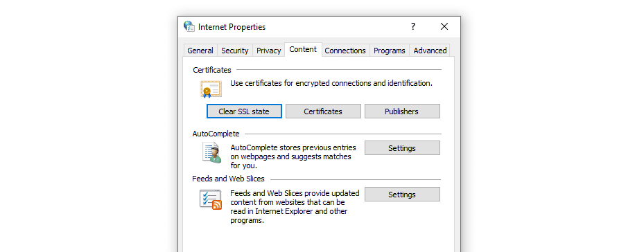Click the Clear SSL state button
Screen dimensions: 644x252
click(x=244, y=111)
